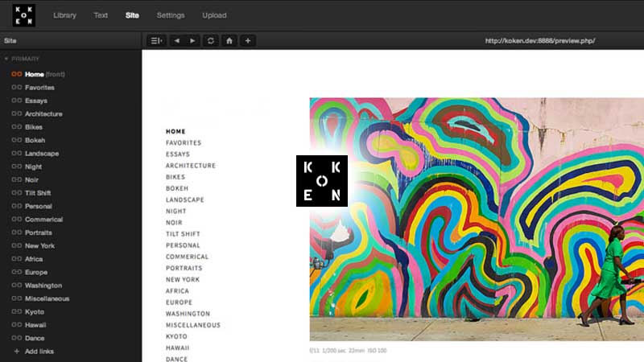Select Africa in the sidebar list
Image resolution: width=644 pixels, height=362 pixels.
click(x=34, y=259)
